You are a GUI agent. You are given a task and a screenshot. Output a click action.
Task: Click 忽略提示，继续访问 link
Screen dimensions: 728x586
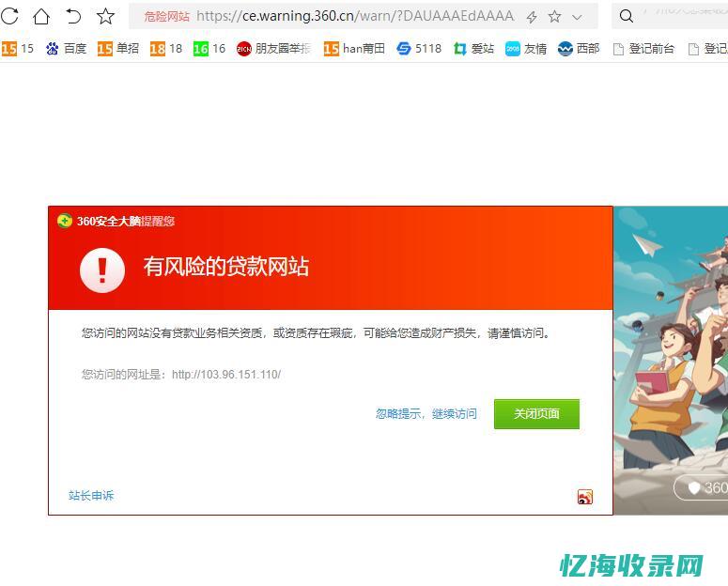pyautogui.click(x=426, y=413)
